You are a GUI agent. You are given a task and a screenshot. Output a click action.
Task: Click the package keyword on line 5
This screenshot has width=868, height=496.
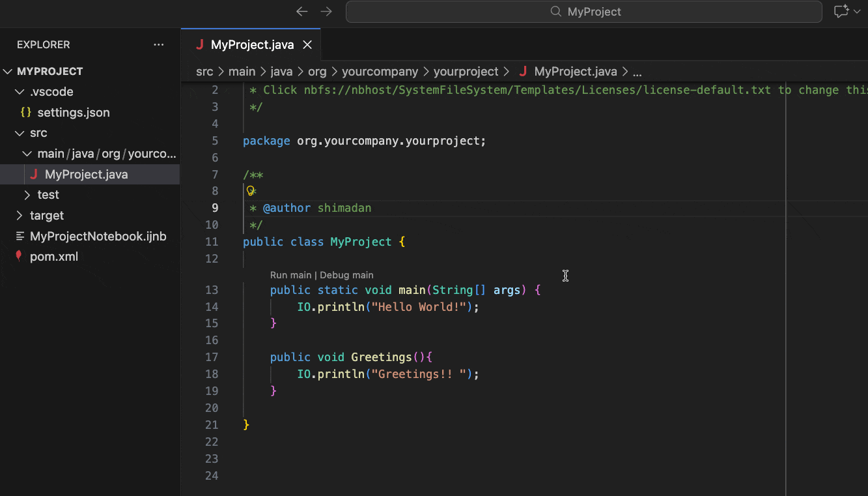(266, 141)
